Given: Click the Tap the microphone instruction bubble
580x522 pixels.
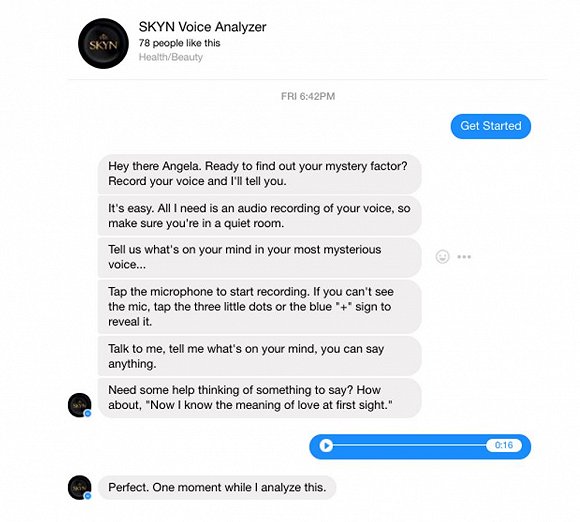Looking at the screenshot, I should coord(259,306).
